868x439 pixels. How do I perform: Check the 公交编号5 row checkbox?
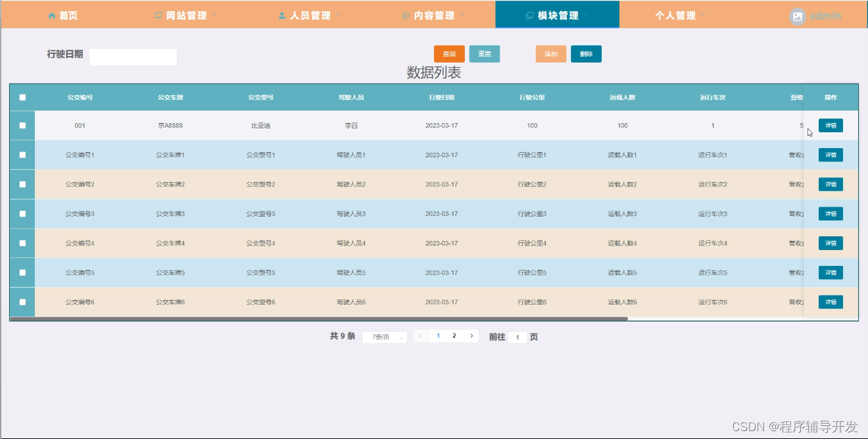pyautogui.click(x=22, y=272)
